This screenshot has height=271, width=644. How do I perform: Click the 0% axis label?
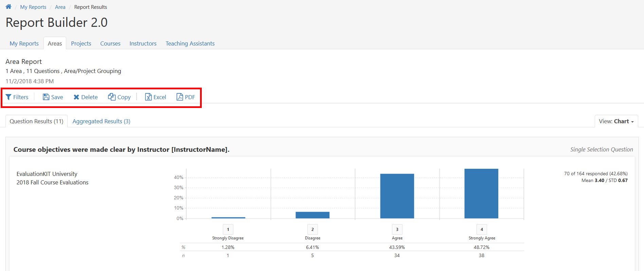pyautogui.click(x=180, y=218)
